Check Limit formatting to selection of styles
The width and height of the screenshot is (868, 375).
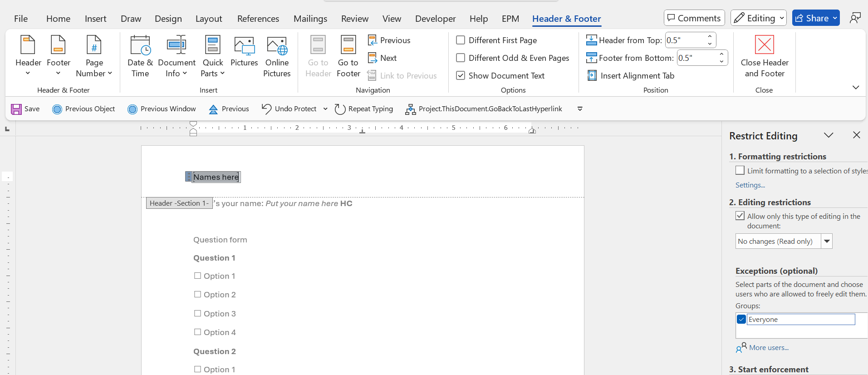tap(740, 170)
